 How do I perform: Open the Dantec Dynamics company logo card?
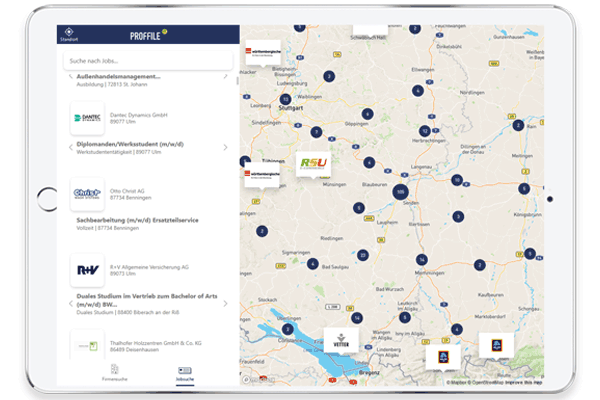point(87,118)
